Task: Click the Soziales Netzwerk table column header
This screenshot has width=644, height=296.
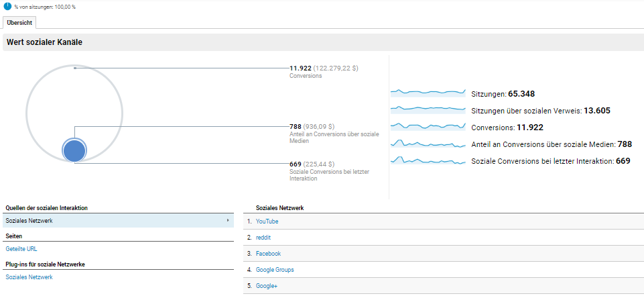Action: [279, 209]
